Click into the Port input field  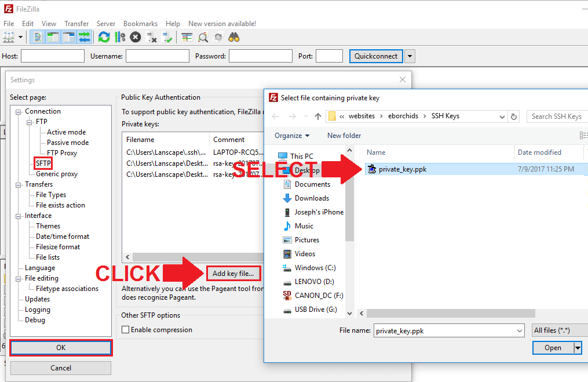[329, 56]
